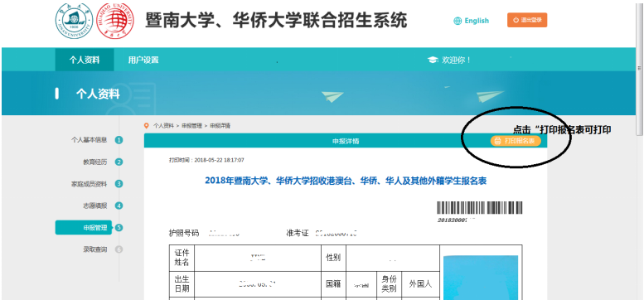
Task: Click the globe icon beside English
Action: [x=458, y=21]
